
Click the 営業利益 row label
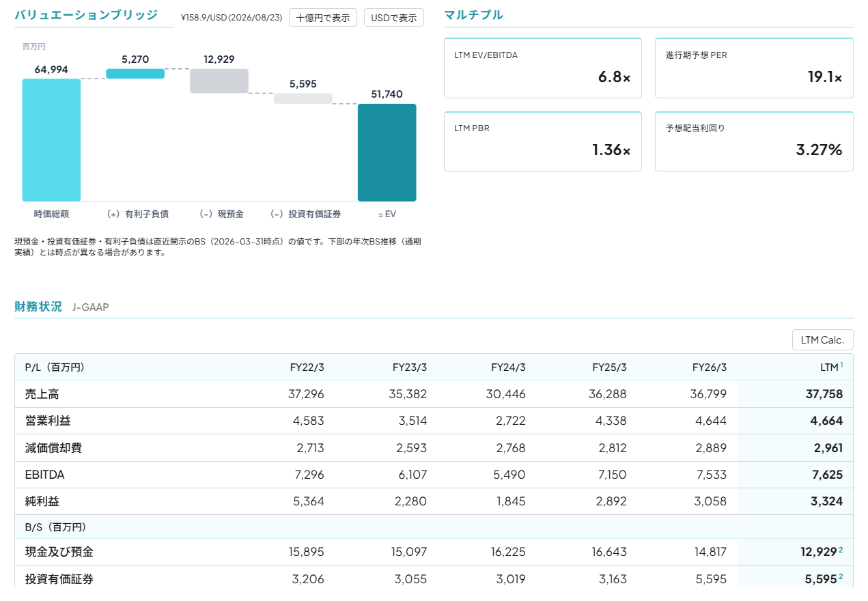pos(48,421)
